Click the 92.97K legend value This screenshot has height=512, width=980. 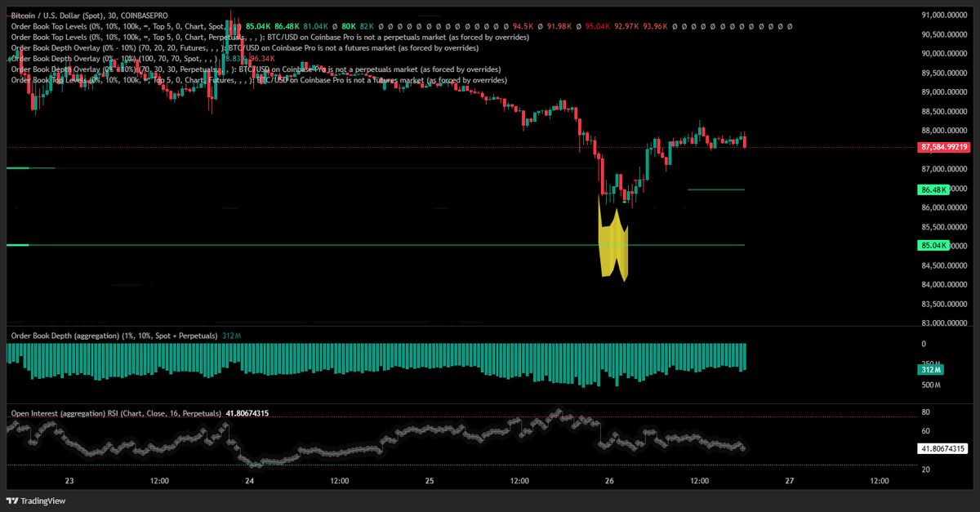(x=626, y=27)
